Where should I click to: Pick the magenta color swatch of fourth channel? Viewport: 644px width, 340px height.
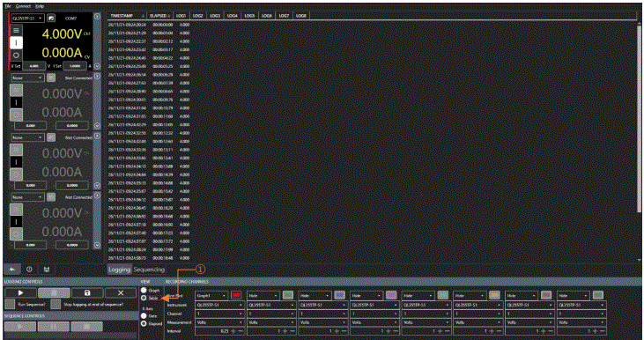point(391,295)
